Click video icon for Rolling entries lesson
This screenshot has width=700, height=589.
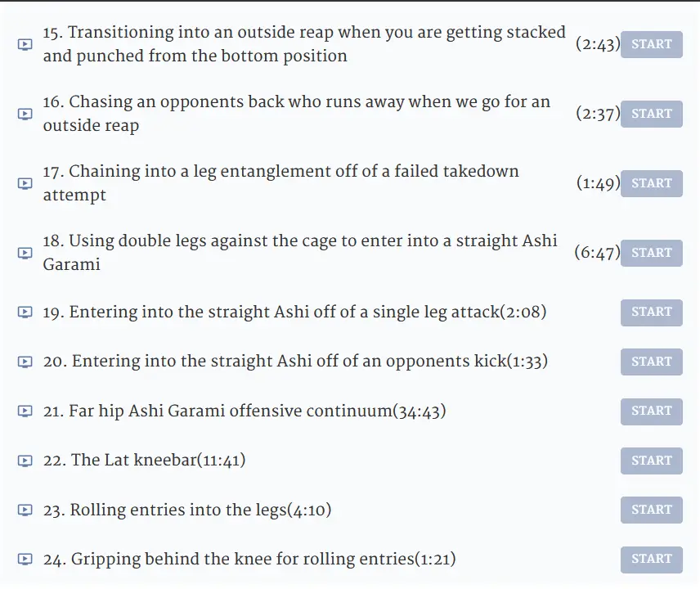pos(25,510)
